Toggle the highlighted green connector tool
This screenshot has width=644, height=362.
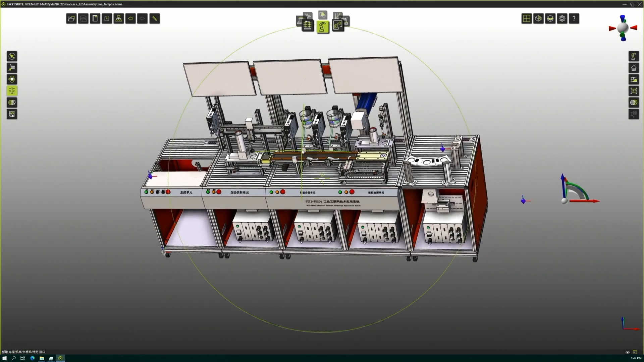(12, 91)
